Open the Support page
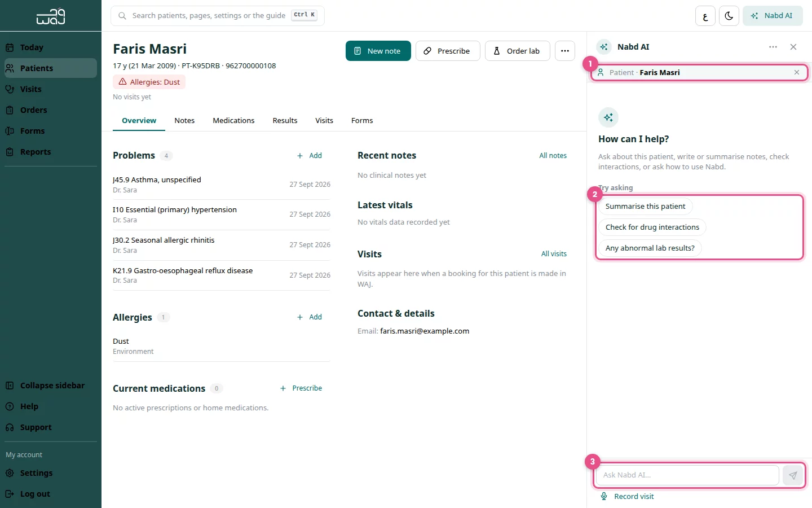 pyautogui.click(x=51, y=427)
